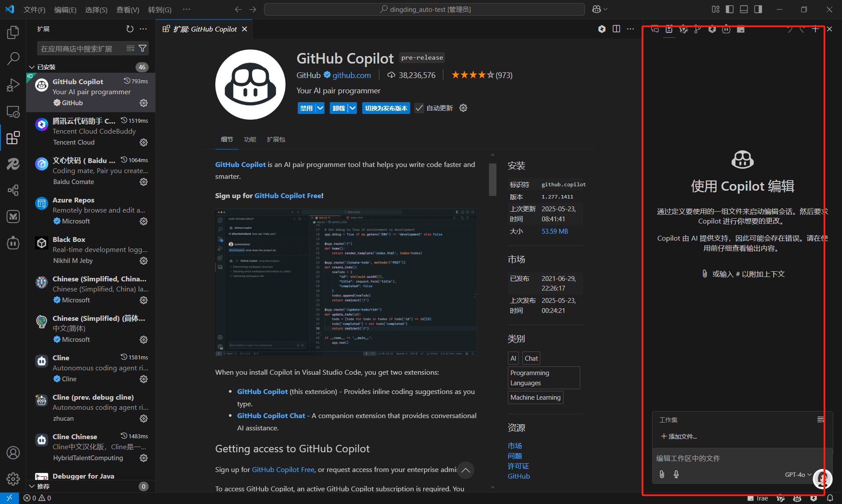Open the Search view in activity bar
The image size is (842, 504).
(13, 58)
